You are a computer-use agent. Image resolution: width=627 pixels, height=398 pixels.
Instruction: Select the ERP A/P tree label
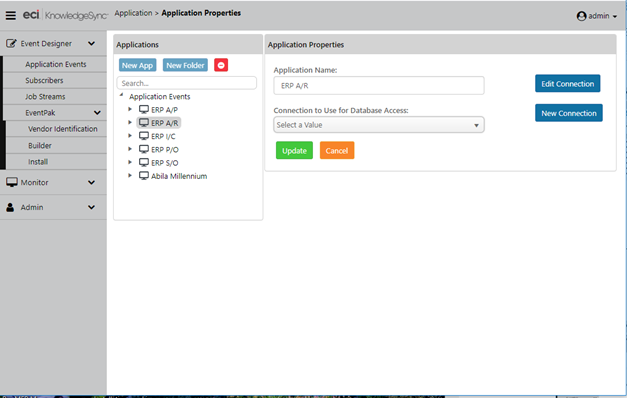164,110
